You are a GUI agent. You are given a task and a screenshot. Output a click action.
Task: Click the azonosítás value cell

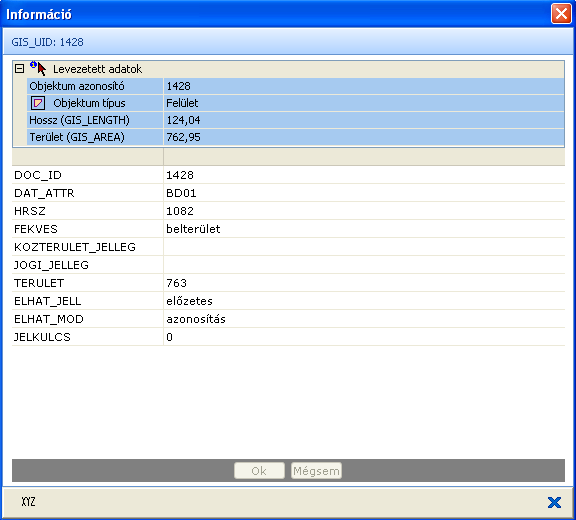click(x=364, y=319)
